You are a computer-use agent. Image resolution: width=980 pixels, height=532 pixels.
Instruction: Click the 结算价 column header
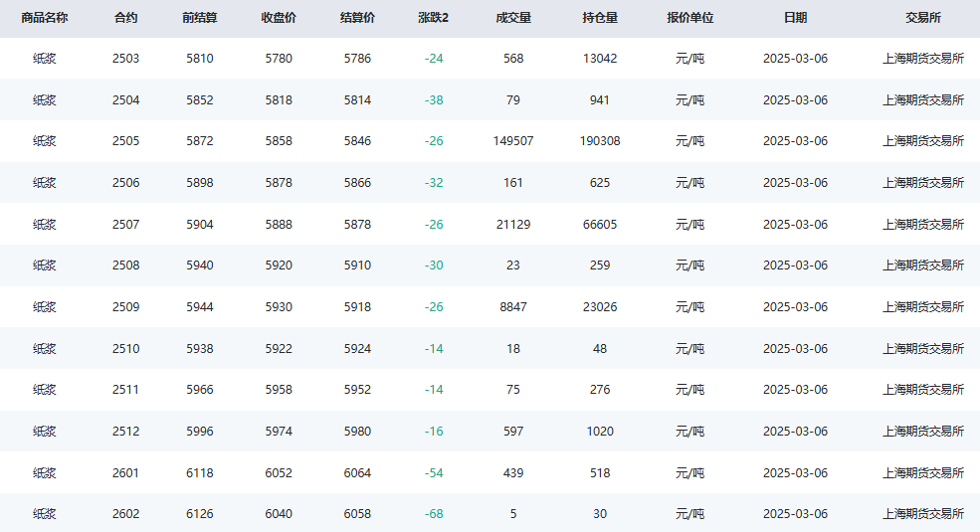357,18
